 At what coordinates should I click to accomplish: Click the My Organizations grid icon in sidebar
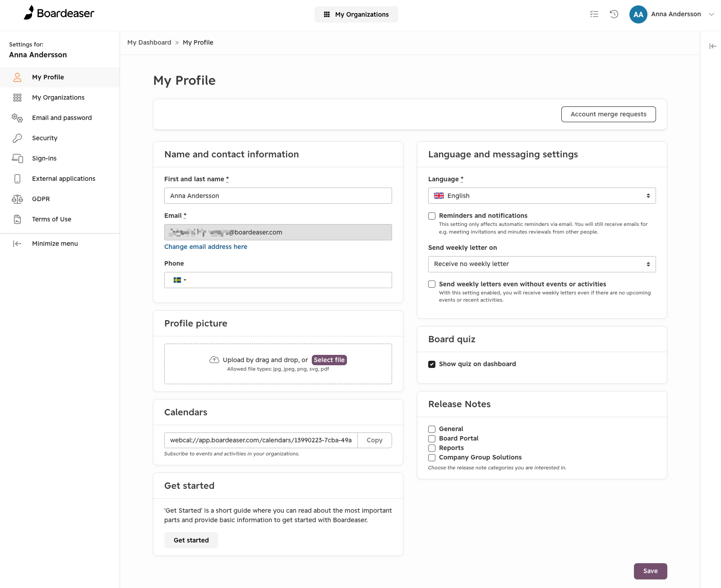(x=17, y=97)
